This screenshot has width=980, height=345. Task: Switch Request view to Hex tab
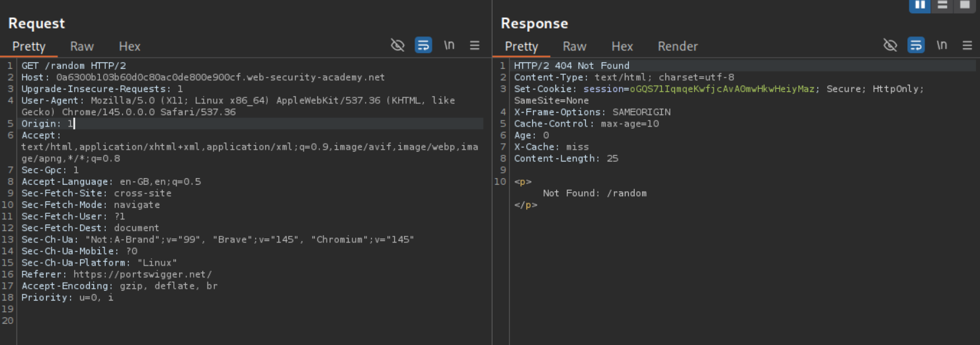click(130, 46)
